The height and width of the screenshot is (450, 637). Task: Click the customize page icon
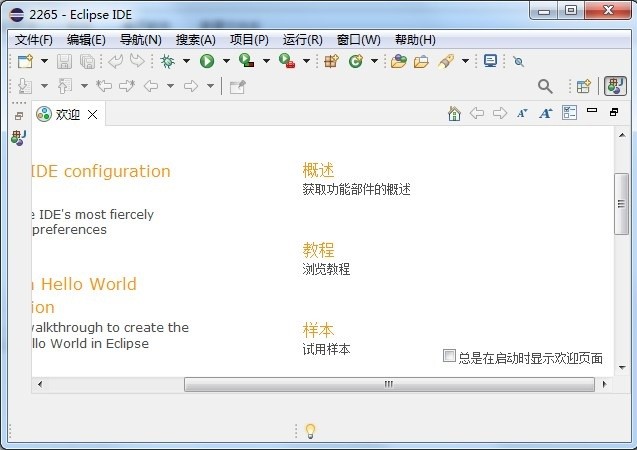(569, 113)
